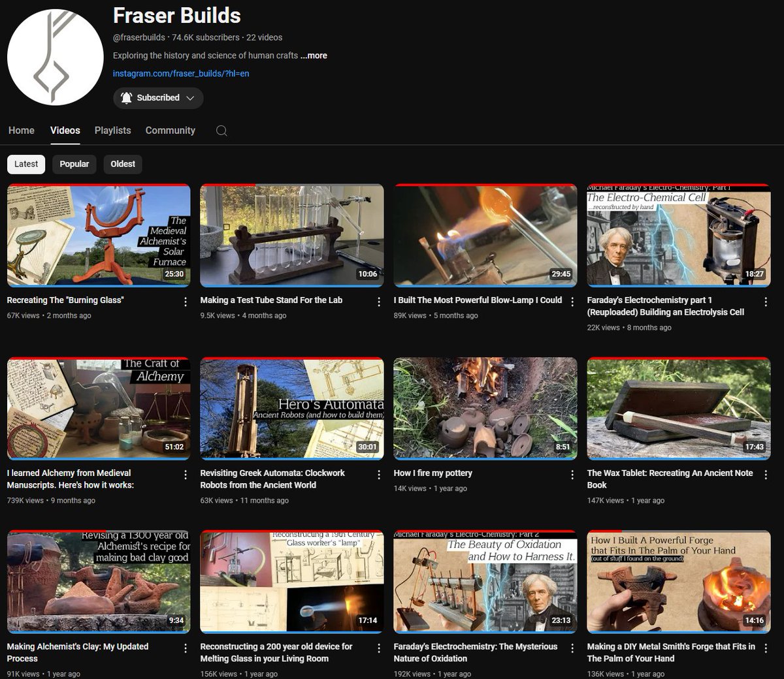The image size is (784, 679).
Task: Open title I Built The Most Powerful Blow-Lamp
Action: point(478,300)
